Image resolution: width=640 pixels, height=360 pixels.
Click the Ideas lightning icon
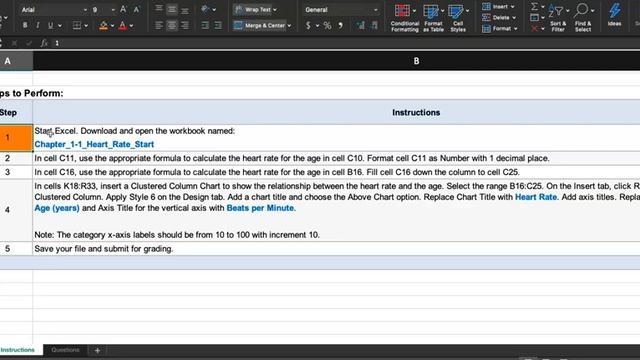pyautogui.click(x=614, y=15)
